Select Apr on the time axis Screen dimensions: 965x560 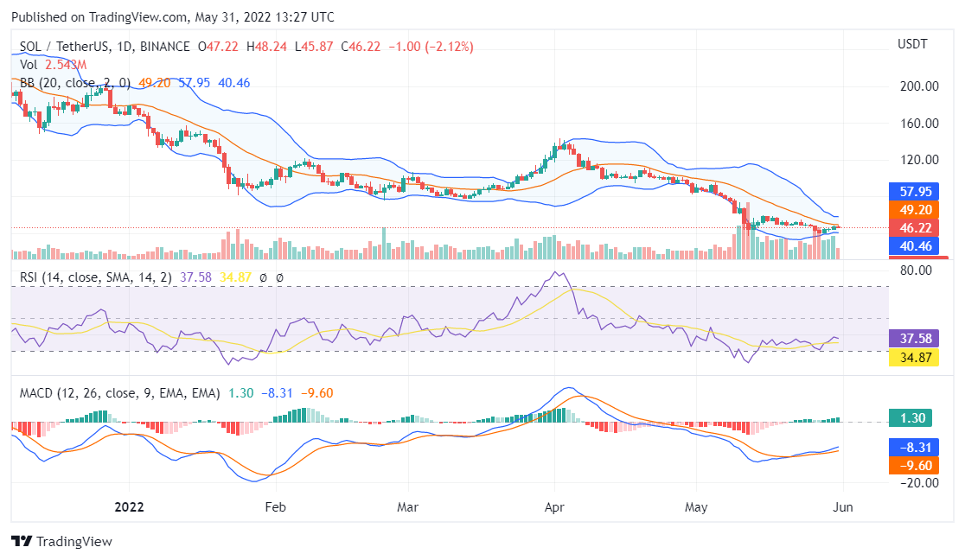[554, 507]
